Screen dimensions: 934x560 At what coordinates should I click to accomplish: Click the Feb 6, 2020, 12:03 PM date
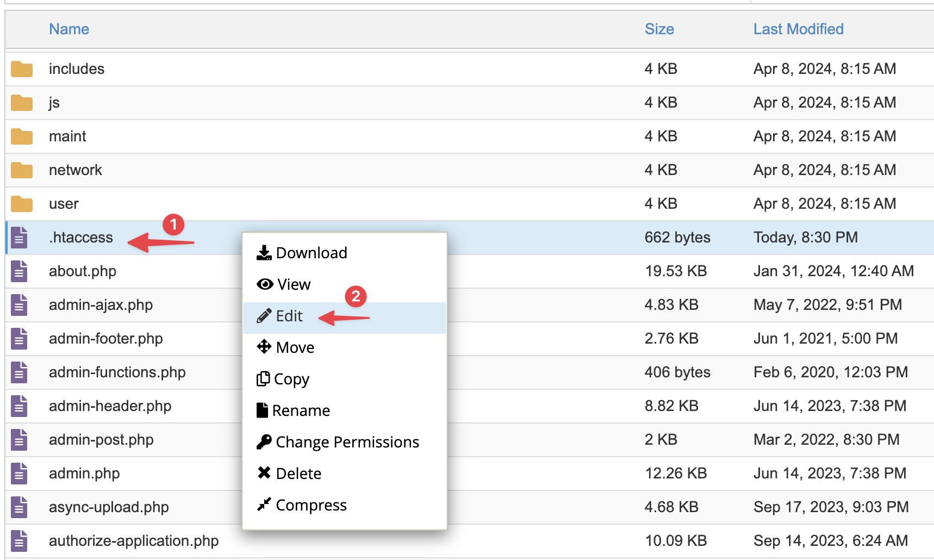pyautogui.click(x=831, y=372)
